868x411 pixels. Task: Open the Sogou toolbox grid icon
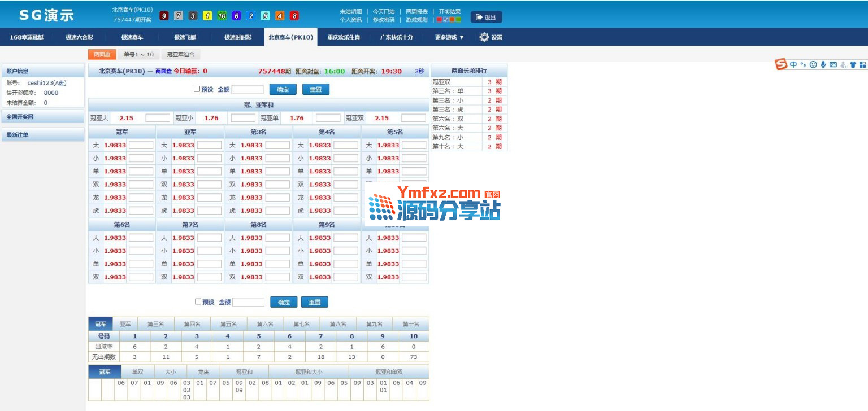(x=862, y=65)
